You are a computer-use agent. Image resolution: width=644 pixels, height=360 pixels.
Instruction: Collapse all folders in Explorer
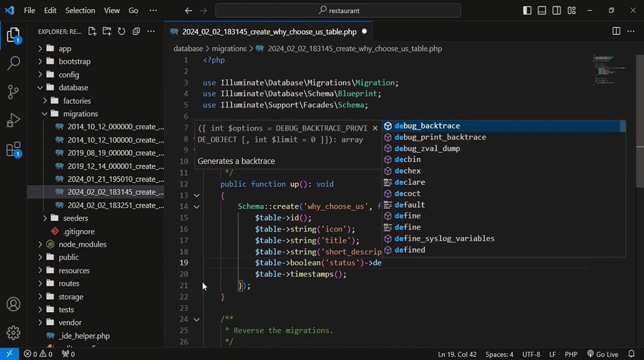136,31
